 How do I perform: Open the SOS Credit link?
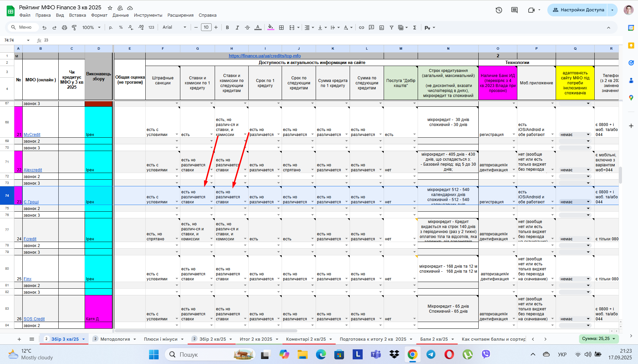click(34, 319)
